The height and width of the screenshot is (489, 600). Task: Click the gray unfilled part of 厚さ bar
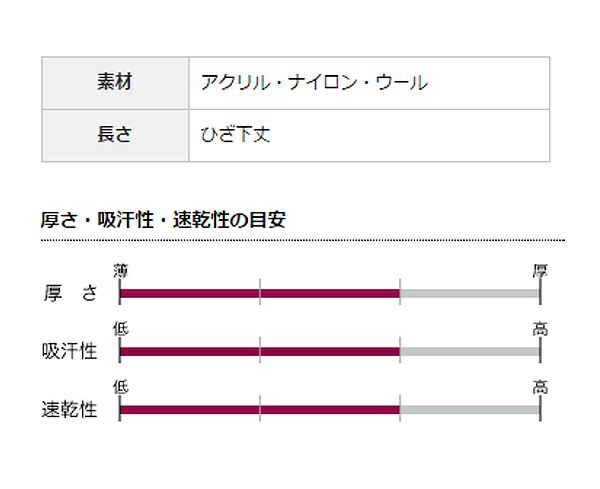click(x=470, y=293)
